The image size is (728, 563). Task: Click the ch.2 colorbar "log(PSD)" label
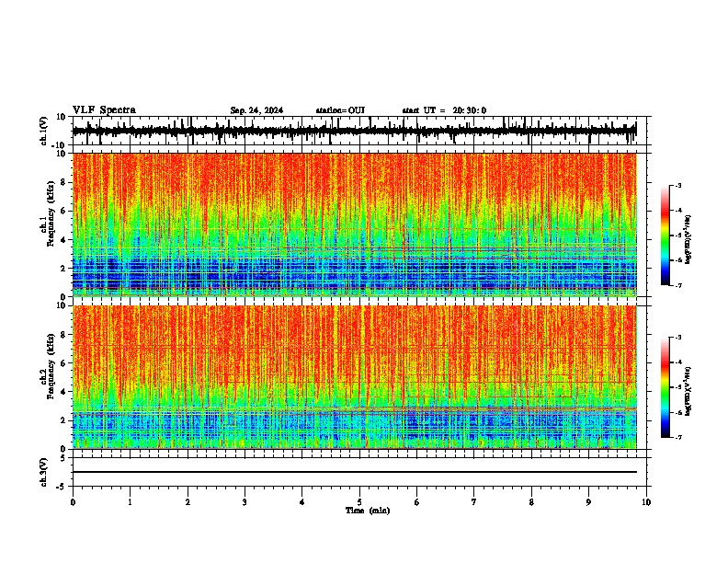[688, 391]
